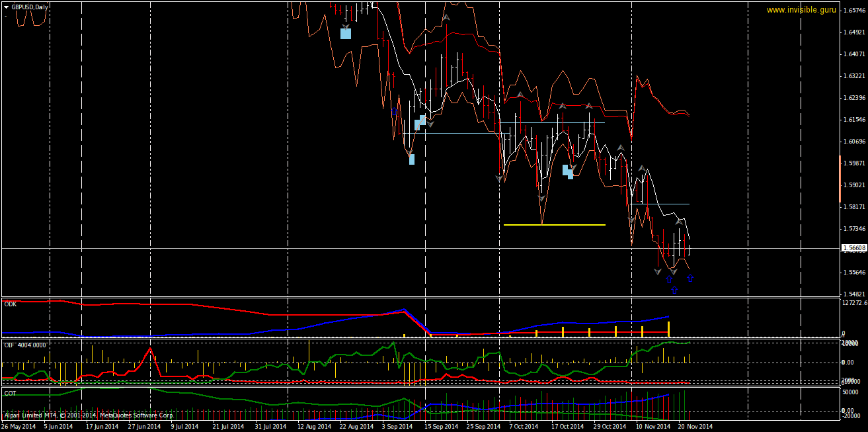Click the 1.64921 price axis label
Image resolution: width=868 pixels, height=432 pixels.
click(855, 32)
